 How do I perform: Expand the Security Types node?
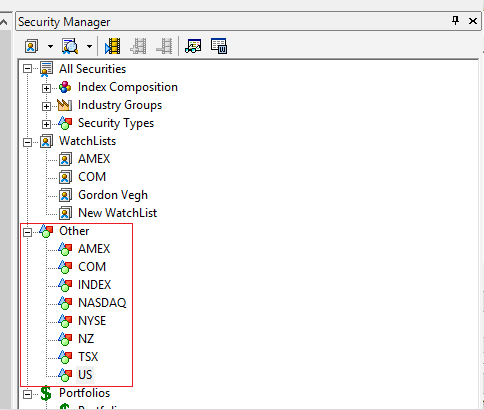coord(46,124)
